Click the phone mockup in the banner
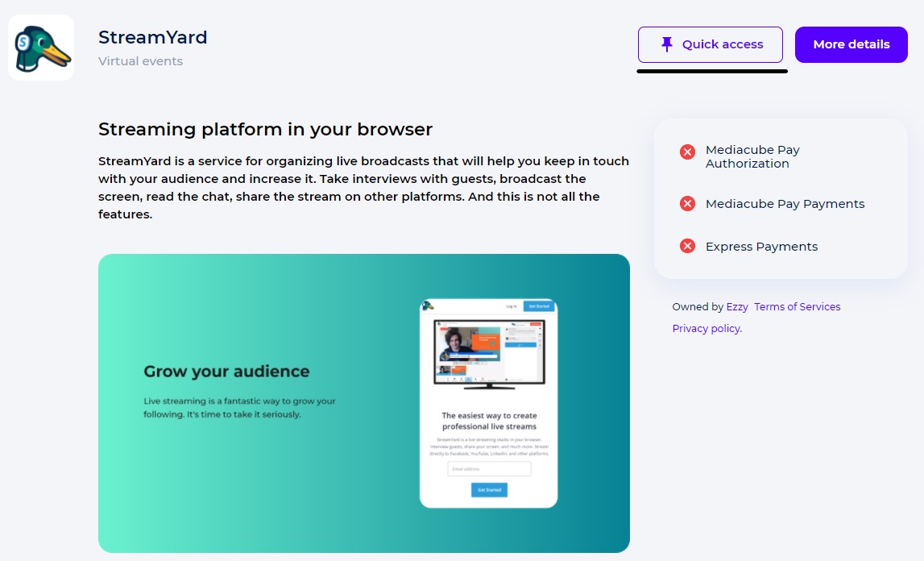The width and height of the screenshot is (924, 561). pos(488,404)
